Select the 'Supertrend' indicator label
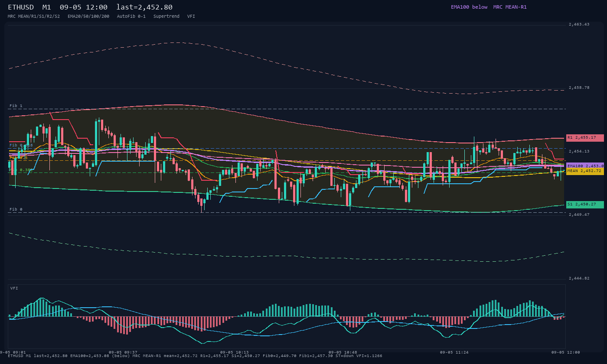 [x=166, y=16]
